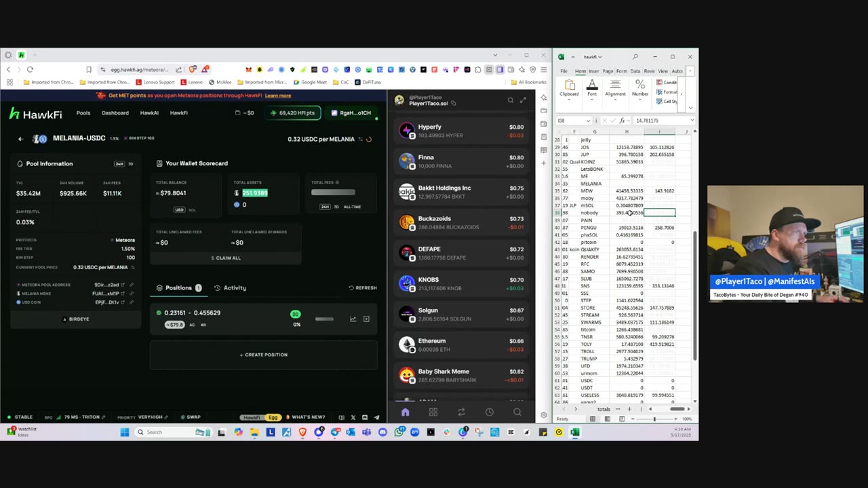
Task: Open the position chart icon in the position row
Action: [353, 319]
